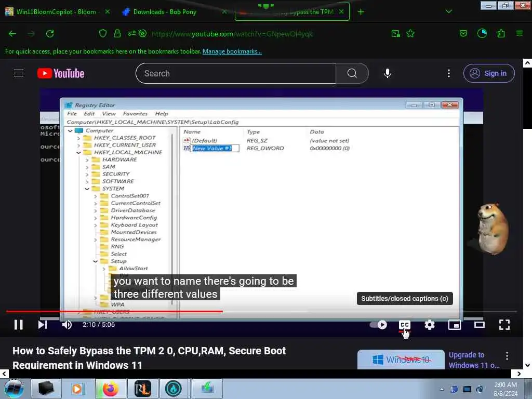The image size is (532, 399).
Task: Open the blue flame taskbar app
Action: [174, 389]
